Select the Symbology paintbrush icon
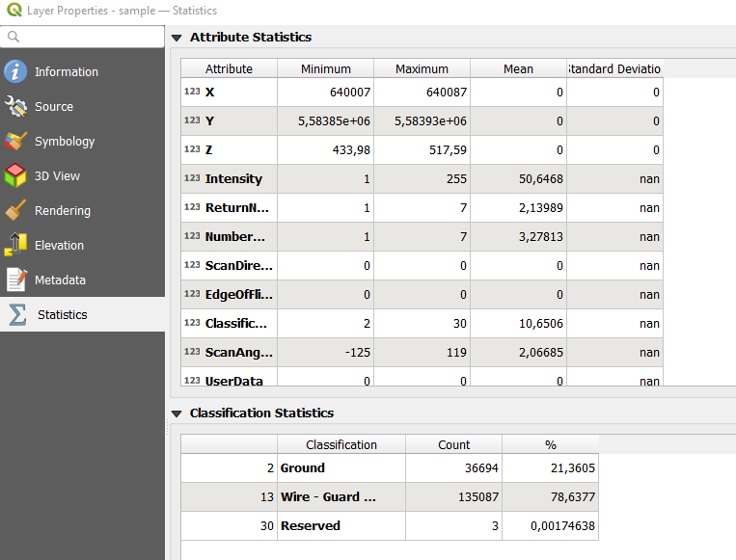This screenshot has width=736, height=560. 15,142
